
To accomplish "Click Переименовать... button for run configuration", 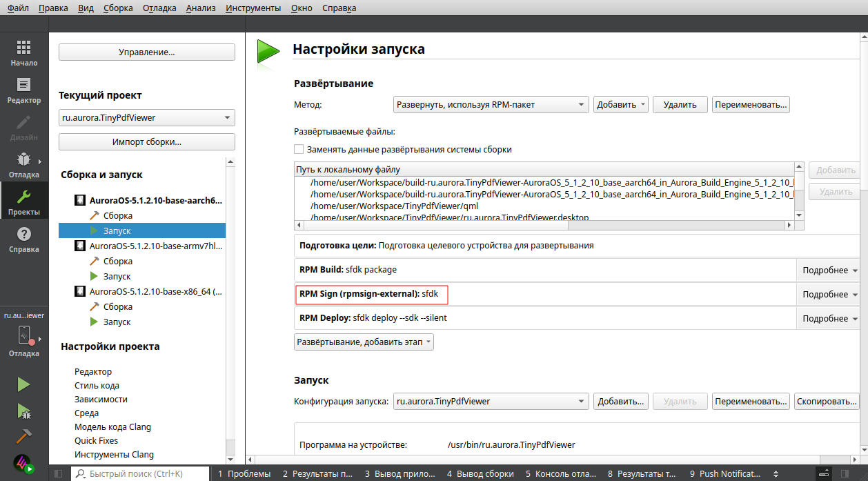I will point(751,402).
